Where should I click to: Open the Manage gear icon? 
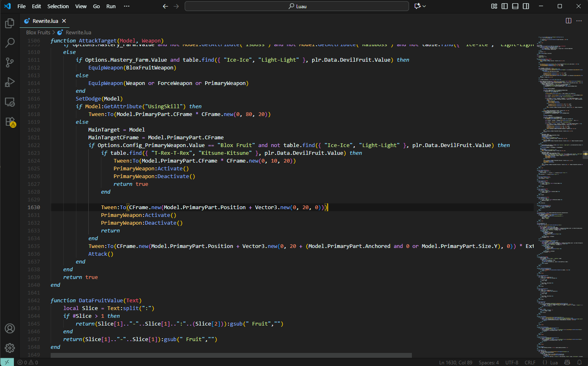click(10, 348)
